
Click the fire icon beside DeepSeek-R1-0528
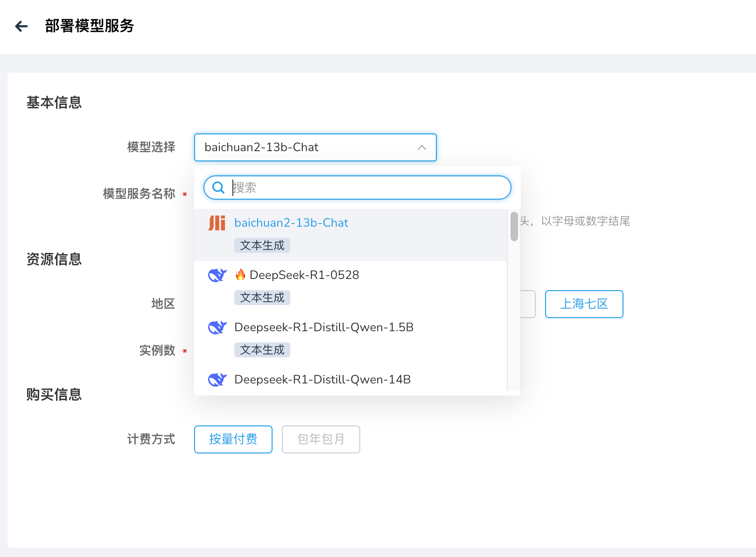point(240,274)
